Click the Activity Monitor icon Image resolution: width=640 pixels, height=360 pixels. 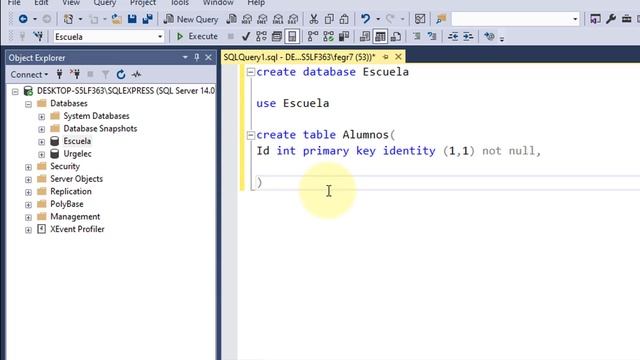[136, 74]
